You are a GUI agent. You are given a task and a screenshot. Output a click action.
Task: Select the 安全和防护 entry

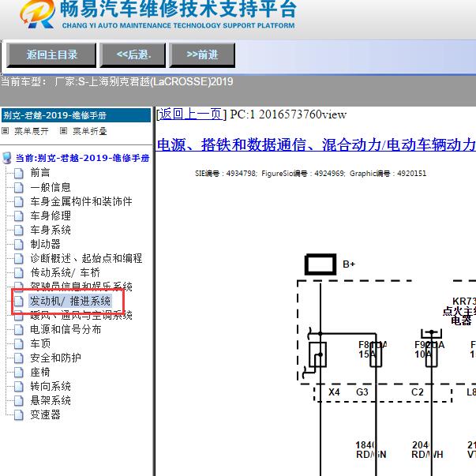(55, 358)
